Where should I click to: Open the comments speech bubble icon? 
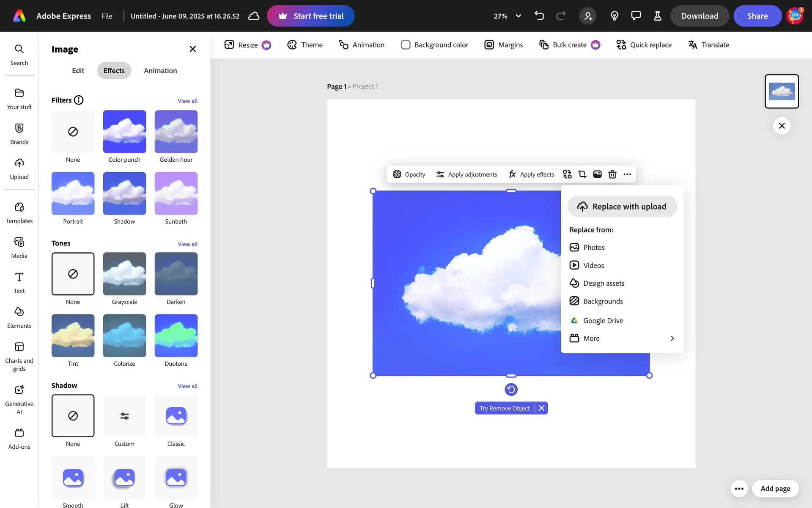coord(636,16)
